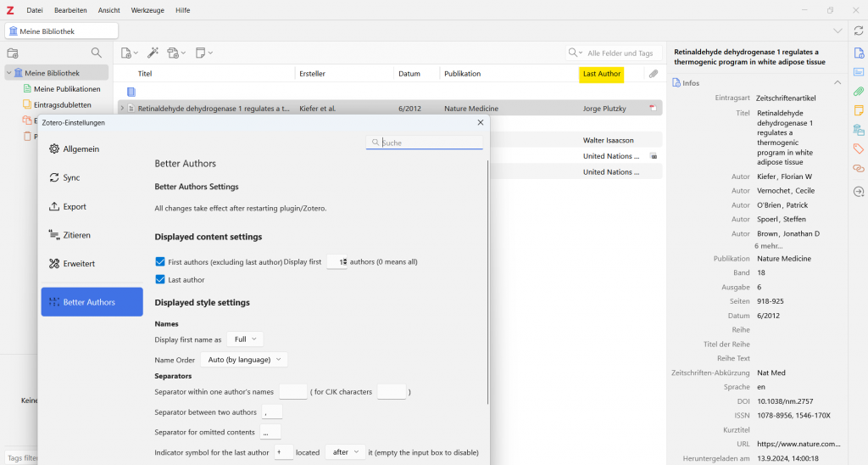
Task: Click the tags pane icon in right sidebar
Action: pyautogui.click(x=858, y=148)
